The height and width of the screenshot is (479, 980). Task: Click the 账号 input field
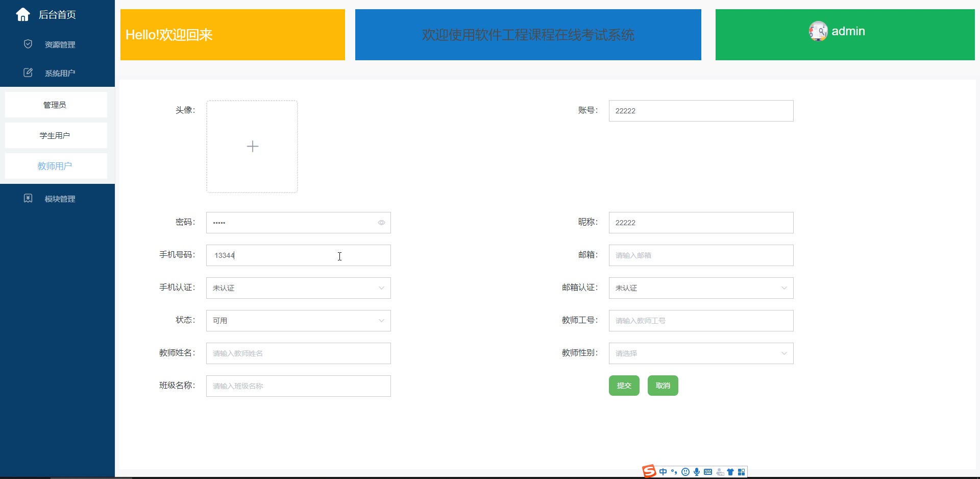pyautogui.click(x=701, y=111)
